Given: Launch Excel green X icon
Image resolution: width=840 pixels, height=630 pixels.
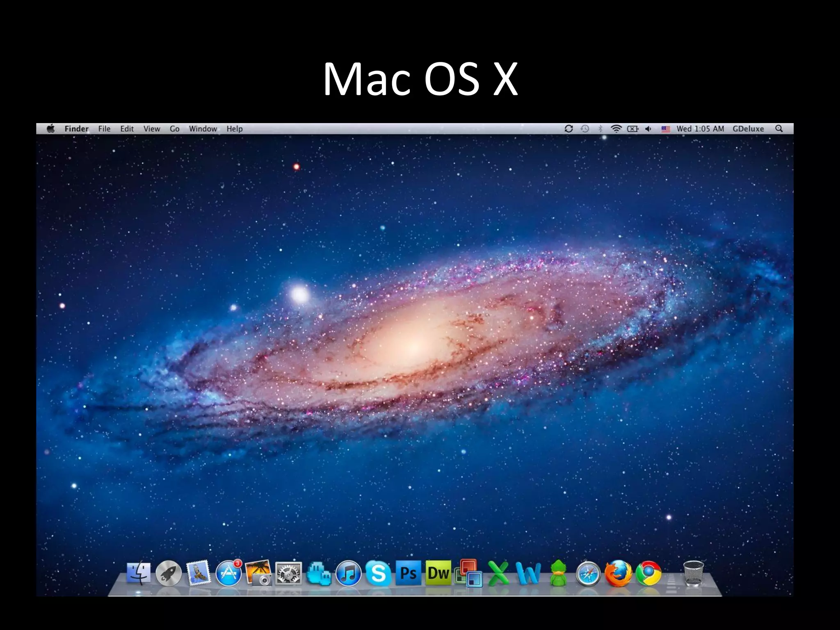Looking at the screenshot, I should 498,573.
